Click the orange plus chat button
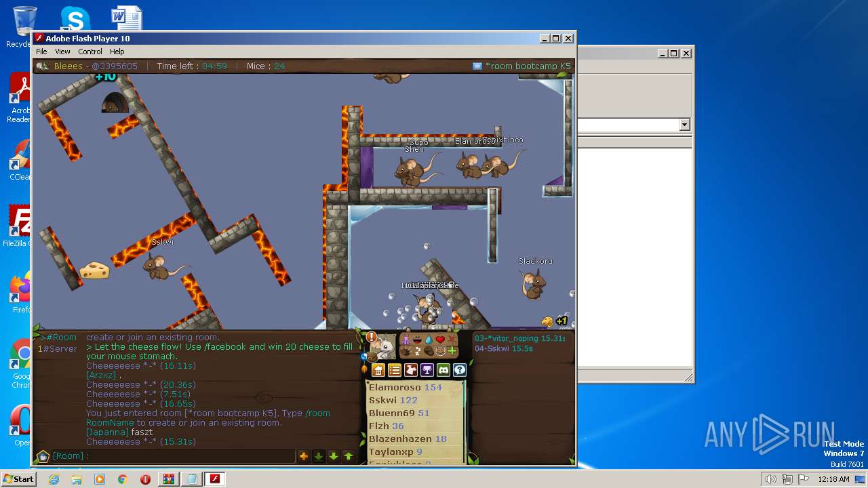Image resolution: width=868 pixels, height=488 pixels. tap(304, 456)
